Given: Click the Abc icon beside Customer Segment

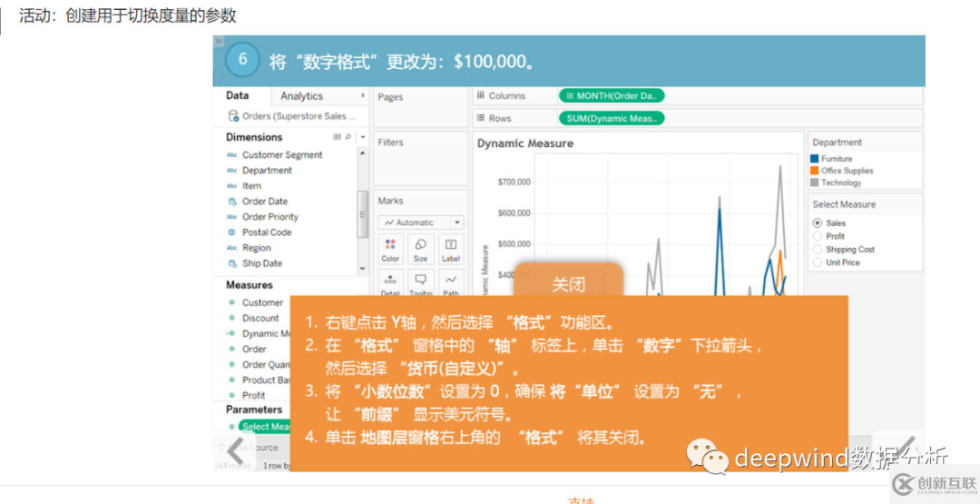Looking at the screenshot, I should click(232, 155).
